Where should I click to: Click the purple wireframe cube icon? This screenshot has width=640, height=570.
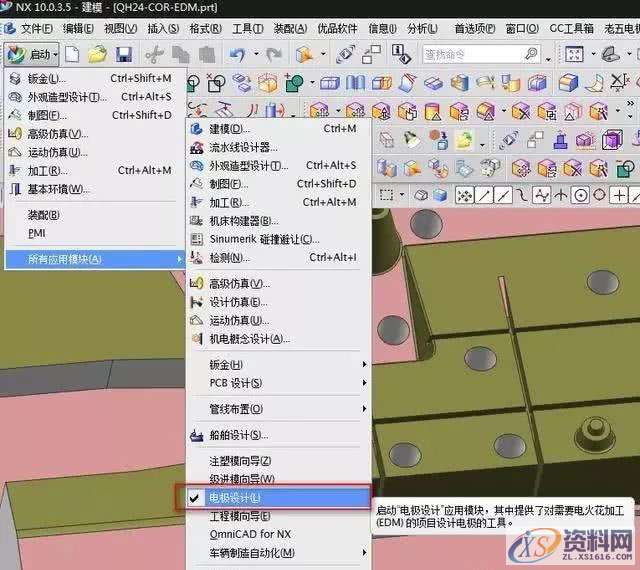pyautogui.click(x=612, y=140)
